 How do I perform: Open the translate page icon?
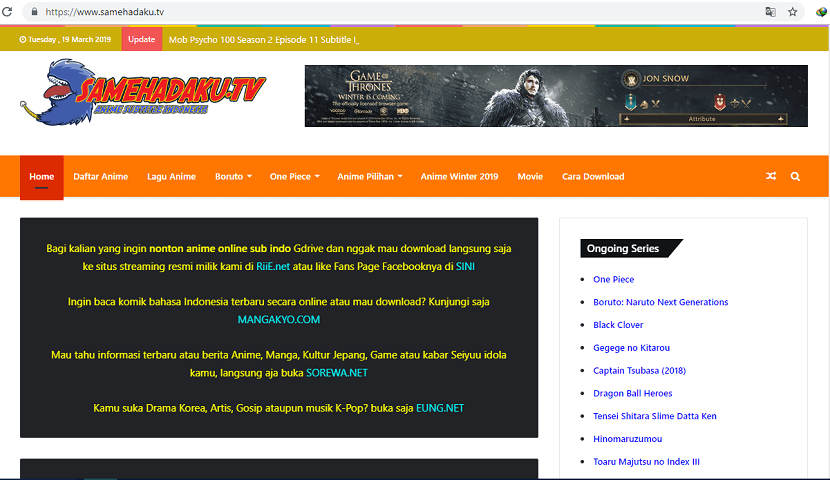(771, 12)
